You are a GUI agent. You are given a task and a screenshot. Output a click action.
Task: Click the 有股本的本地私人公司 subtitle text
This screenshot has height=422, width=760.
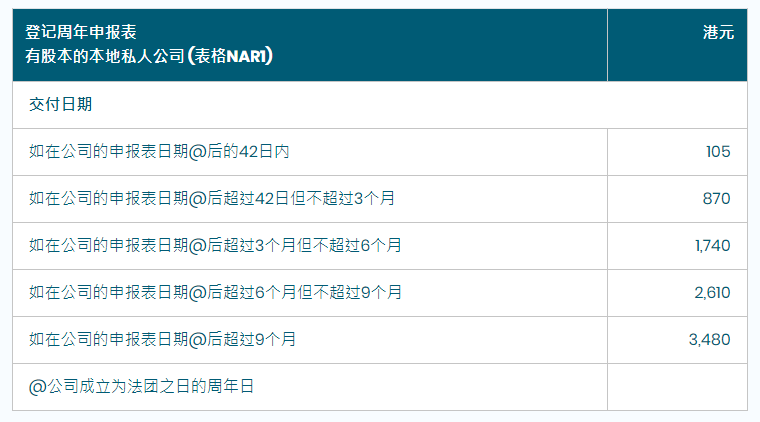click(104, 56)
